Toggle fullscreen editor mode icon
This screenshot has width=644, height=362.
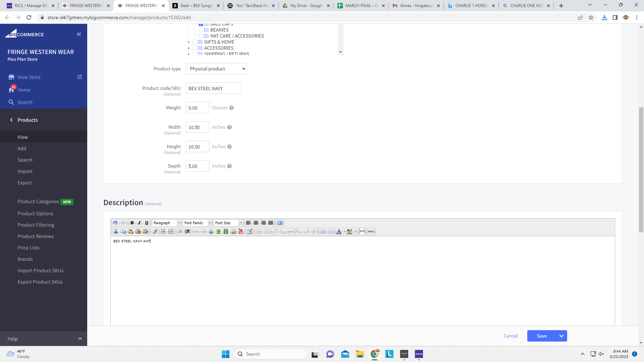click(x=280, y=223)
